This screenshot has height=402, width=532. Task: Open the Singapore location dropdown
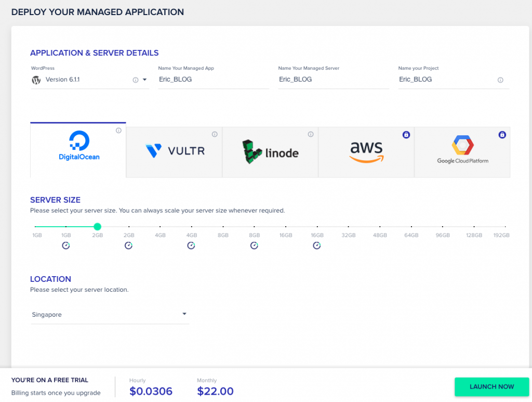click(x=110, y=315)
